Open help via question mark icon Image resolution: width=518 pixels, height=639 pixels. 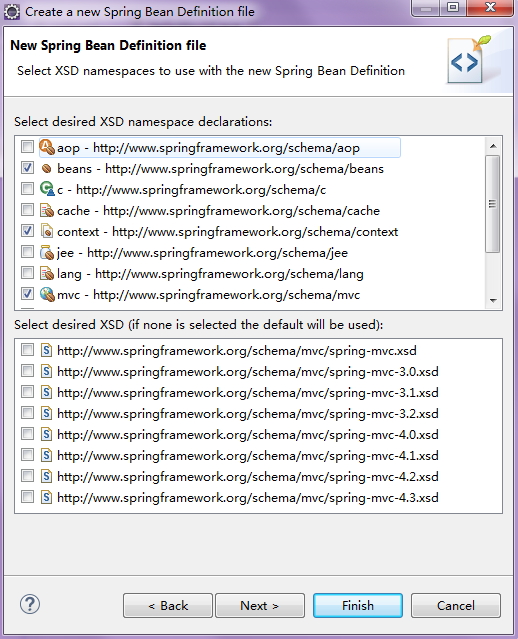(x=30, y=604)
